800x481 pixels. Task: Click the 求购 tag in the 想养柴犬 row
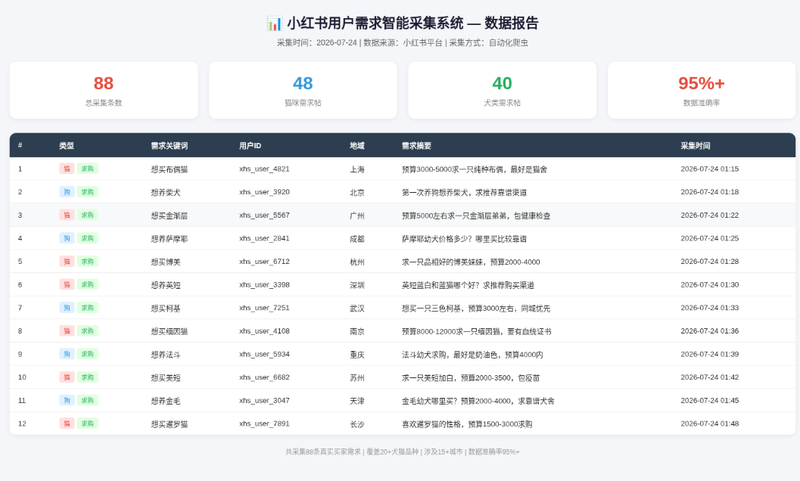tap(87, 192)
